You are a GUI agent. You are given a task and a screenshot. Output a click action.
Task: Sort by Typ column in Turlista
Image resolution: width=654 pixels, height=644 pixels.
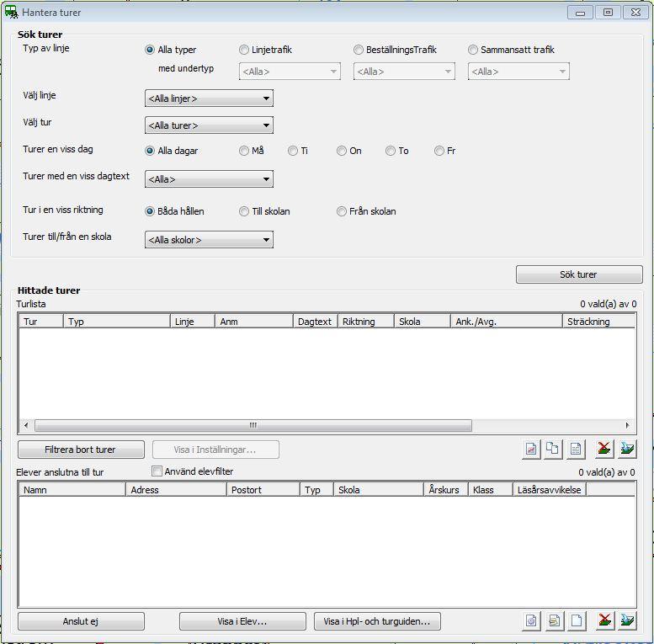point(117,322)
